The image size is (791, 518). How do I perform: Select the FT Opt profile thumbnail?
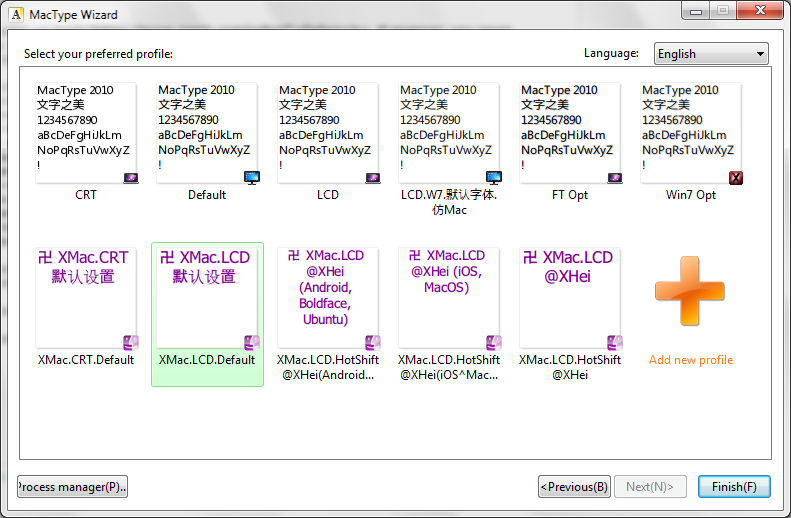[x=570, y=133]
